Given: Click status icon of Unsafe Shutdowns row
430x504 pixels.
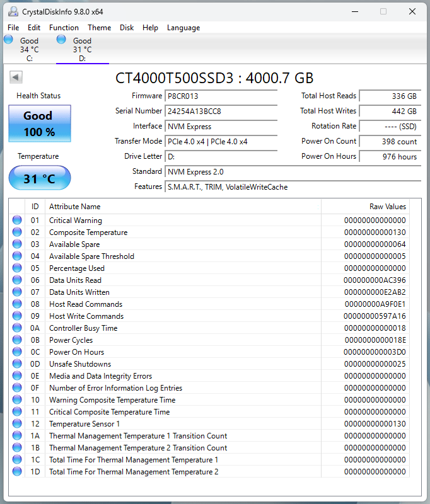Looking at the screenshot, I should [x=17, y=364].
